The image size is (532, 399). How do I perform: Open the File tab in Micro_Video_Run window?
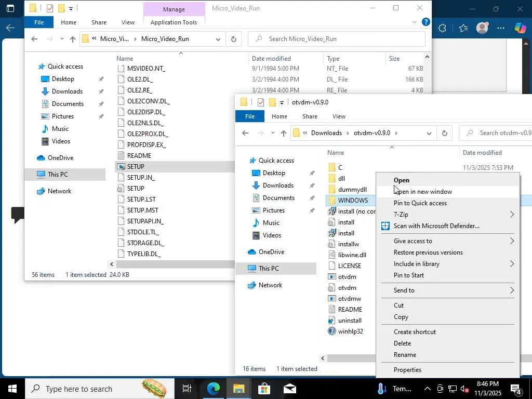click(x=38, y=22)
